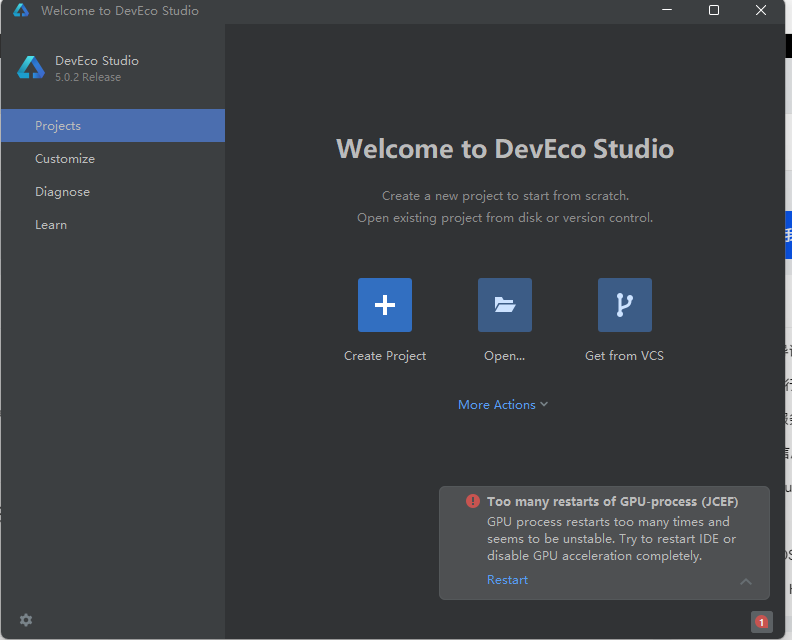792x640 pixels.
Task: Click the Open folder icon
Action: point(505,305)
